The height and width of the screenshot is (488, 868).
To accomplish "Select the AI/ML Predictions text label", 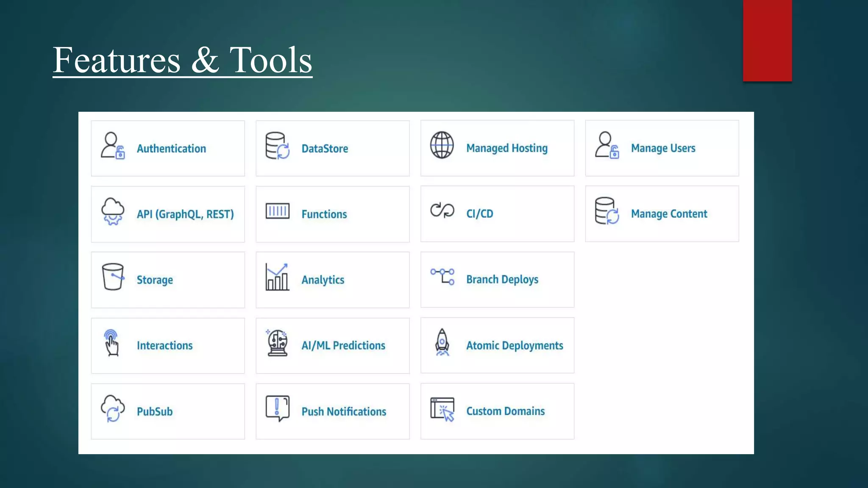I will point(343,346).
